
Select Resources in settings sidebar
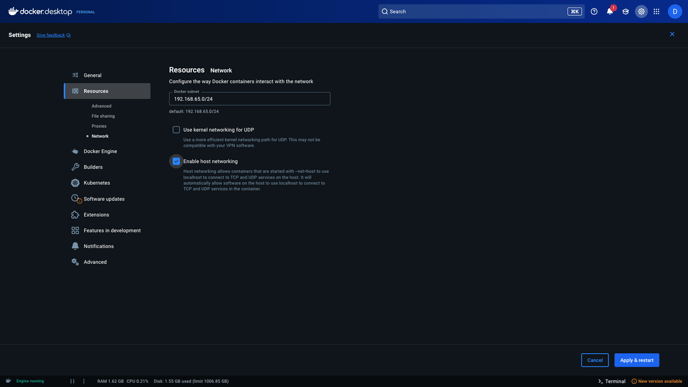107,91
